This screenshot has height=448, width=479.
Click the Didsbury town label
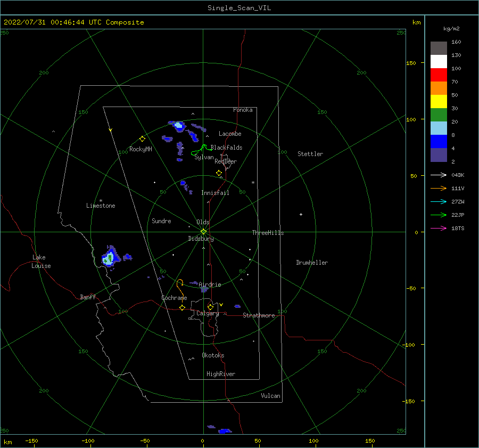click(x=201, y=239)
